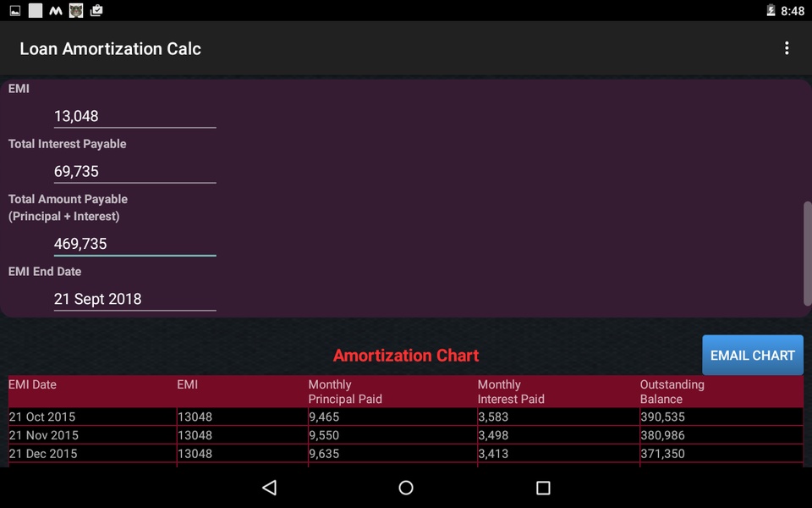This screenshot has height=508, width=812.
Task: Open the three-dot overflow menu
Action: pyautogui.click(x=787, y=48)
